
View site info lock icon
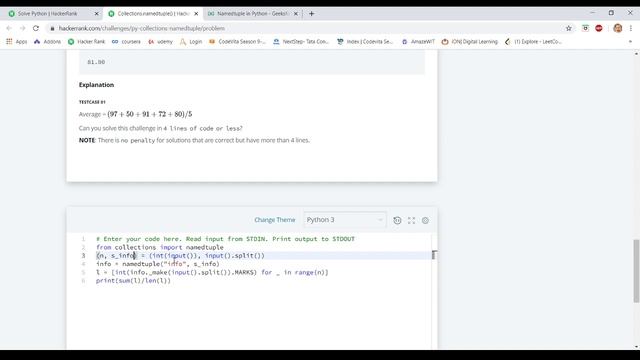click(x=52, y=29)
